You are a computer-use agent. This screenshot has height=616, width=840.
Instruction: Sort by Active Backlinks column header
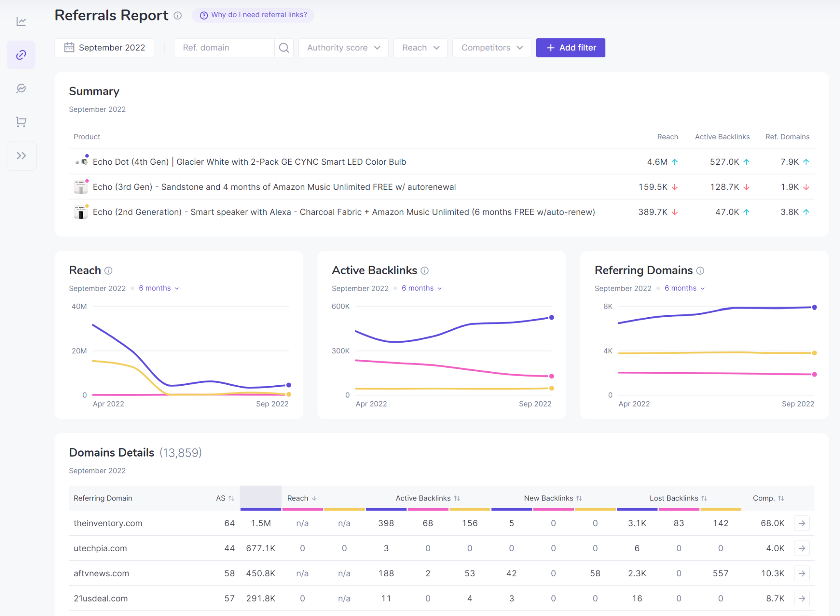tap(427, 498)
